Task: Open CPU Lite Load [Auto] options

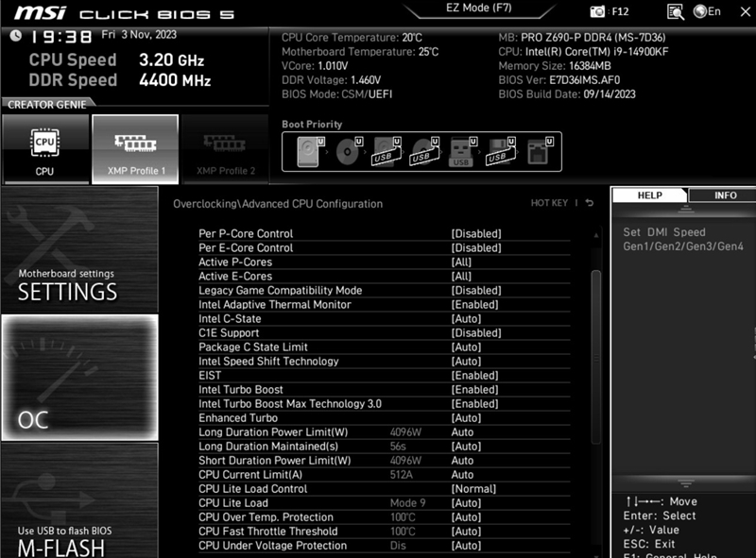Action: [x=466, y=503]
